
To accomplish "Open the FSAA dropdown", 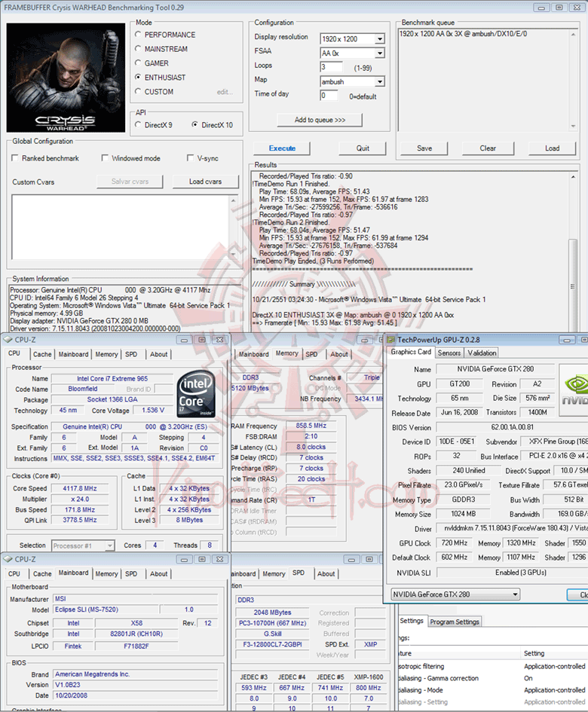I will pyautogui.click(x=380, y=53).
